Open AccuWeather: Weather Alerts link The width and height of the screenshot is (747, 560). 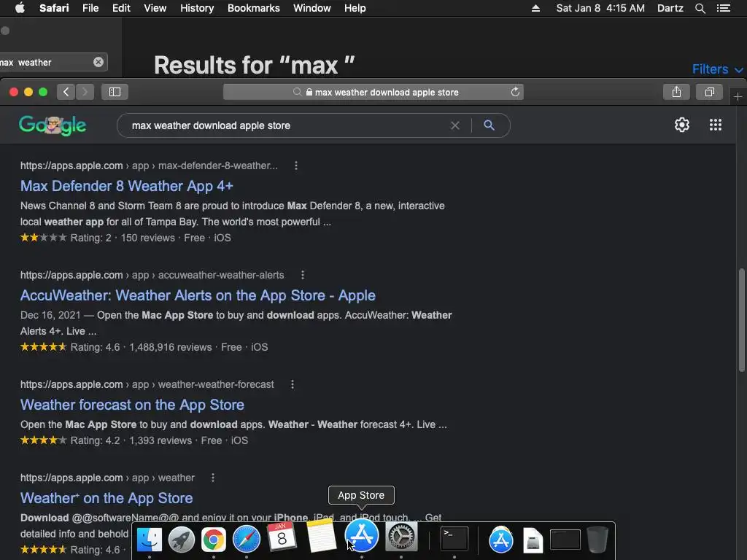pos(198,295)
